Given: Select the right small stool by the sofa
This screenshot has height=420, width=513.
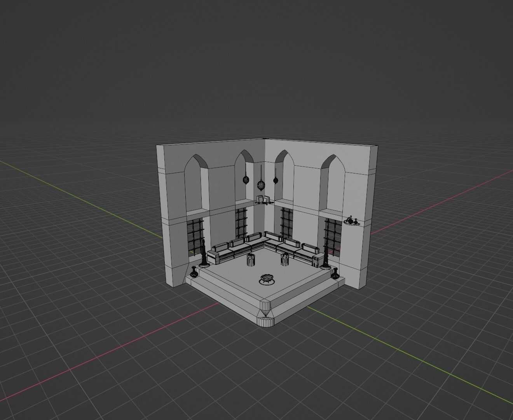Looking at the screenshot, I should pyautogui.click(x=285, y=259).
